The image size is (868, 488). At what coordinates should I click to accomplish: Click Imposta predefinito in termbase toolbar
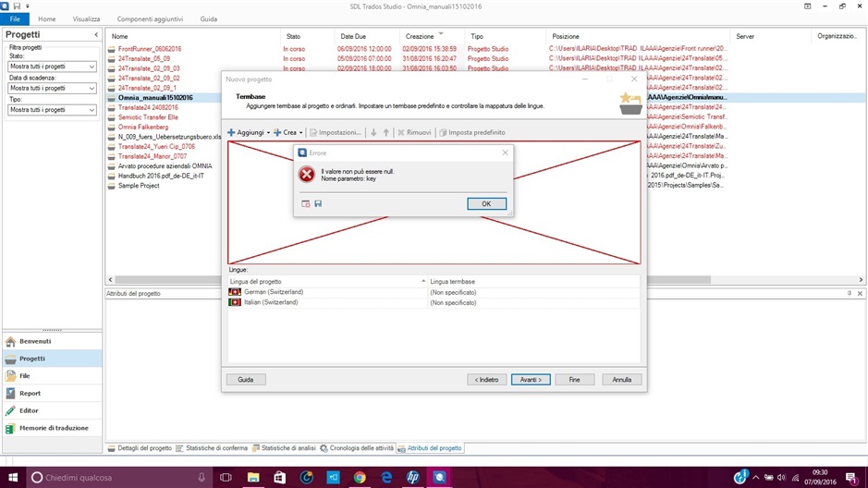click(x=472, y=133)
